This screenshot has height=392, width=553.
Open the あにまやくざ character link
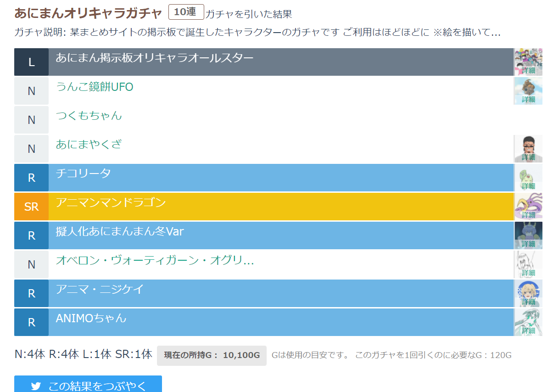(89, 145)
